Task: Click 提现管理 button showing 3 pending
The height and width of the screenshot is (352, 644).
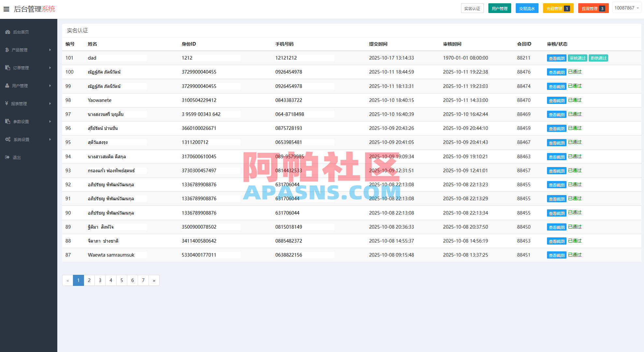Action: coord(593,8)
